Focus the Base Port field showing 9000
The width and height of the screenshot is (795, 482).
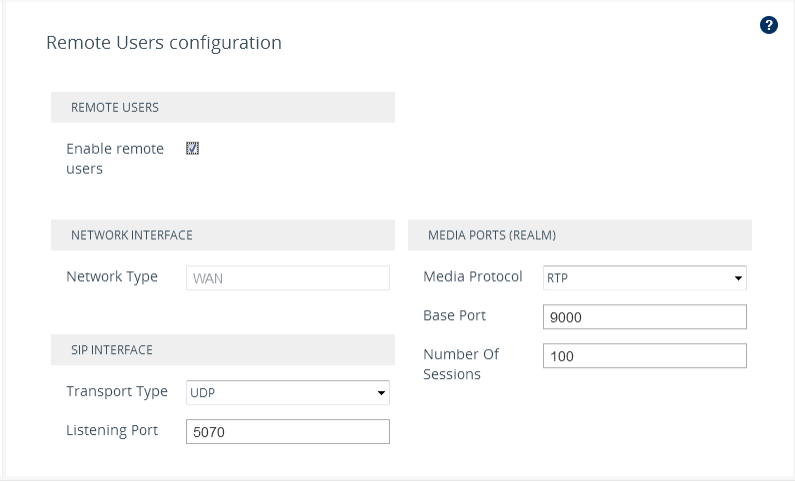pyautogui.click(x=645, y=317)
